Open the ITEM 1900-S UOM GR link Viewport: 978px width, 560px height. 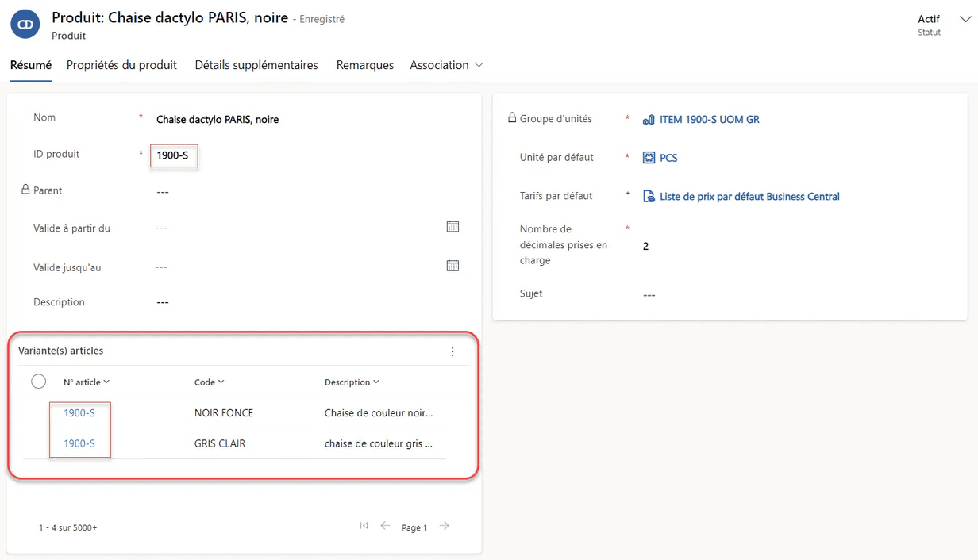coord(709,120)
